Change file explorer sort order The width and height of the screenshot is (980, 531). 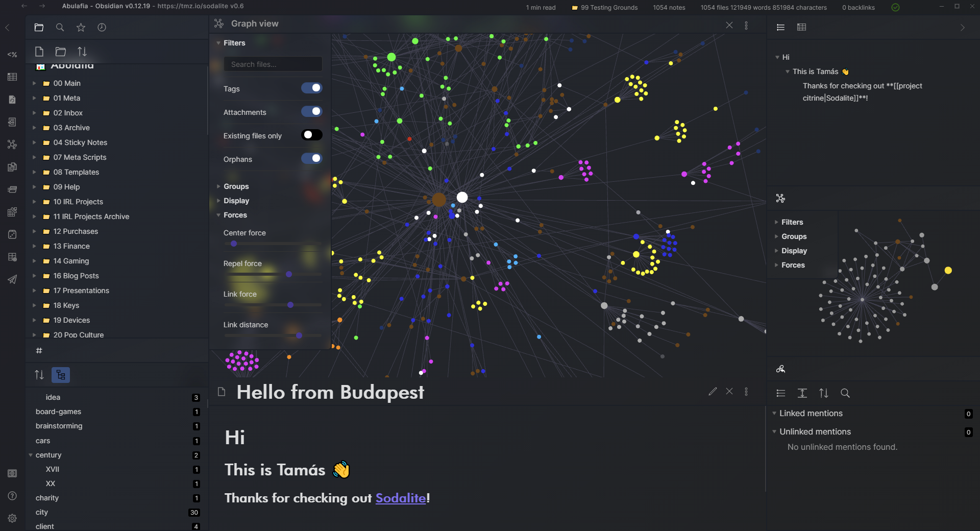pos(82,52)
